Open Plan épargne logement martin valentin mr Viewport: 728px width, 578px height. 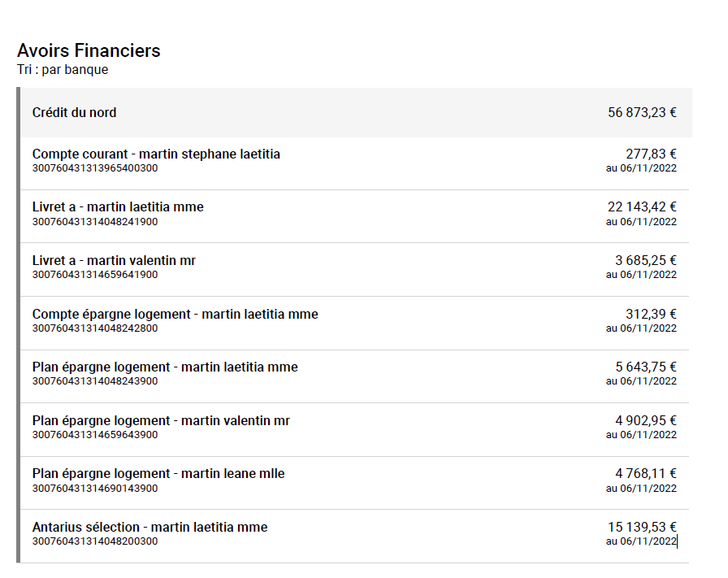tap(161, 420)
